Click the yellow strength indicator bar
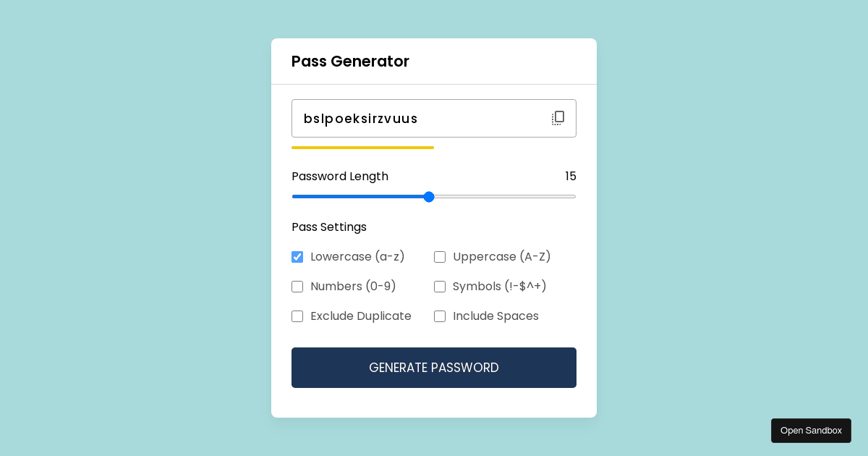The image size is (868, 456). 362,148
